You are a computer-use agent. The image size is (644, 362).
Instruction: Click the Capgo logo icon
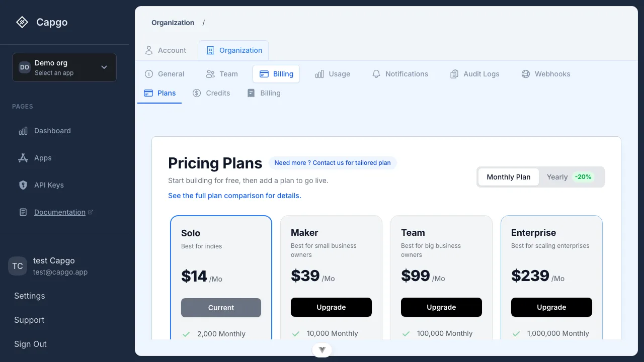coord(22,22)
